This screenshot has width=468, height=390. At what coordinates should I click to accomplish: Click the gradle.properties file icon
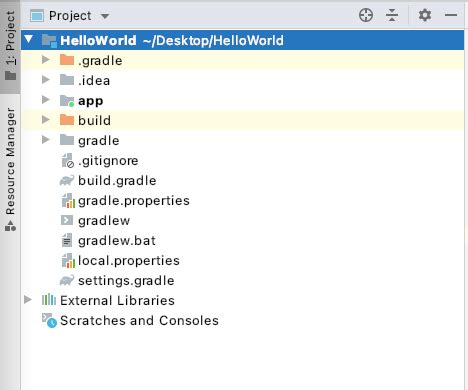[x=68, y=201]
